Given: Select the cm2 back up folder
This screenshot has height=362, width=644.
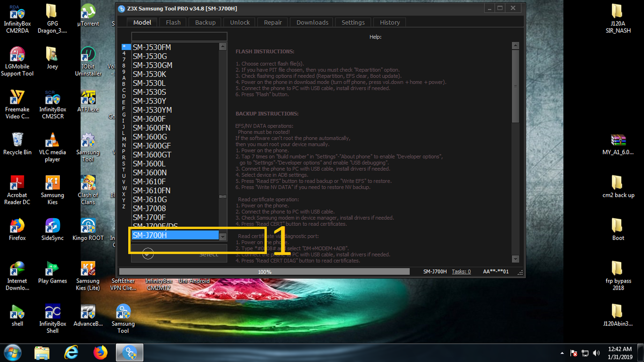Looking at the screenshot, I should tap(618, 187).
